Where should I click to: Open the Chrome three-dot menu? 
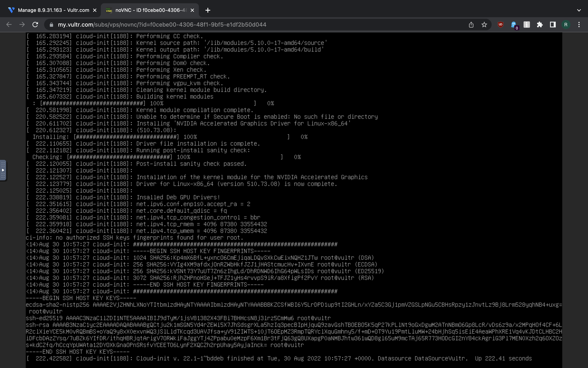579,25
